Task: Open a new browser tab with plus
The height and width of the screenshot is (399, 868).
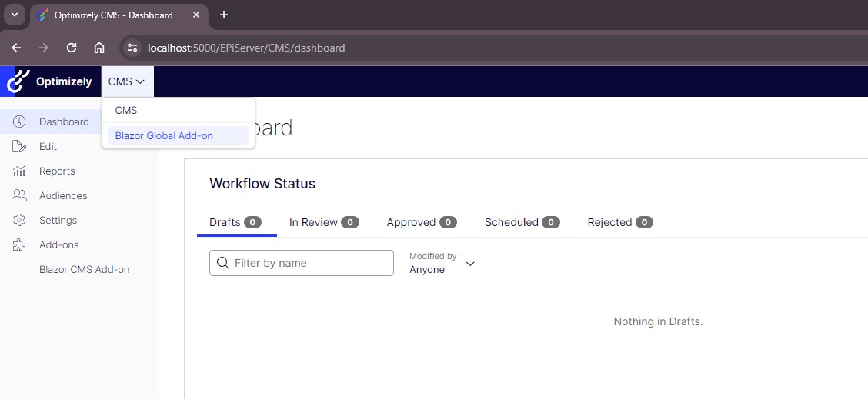Action: 224,15
